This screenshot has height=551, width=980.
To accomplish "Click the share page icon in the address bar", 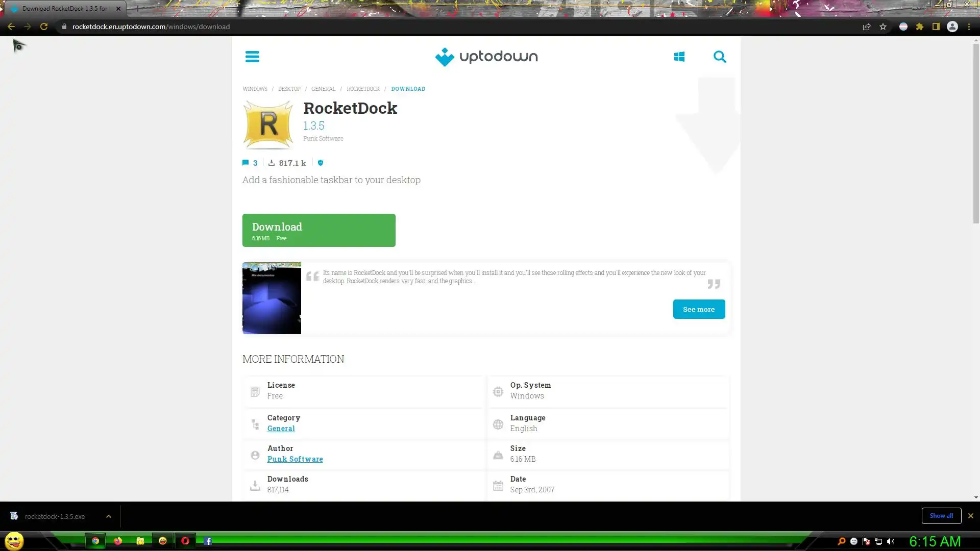I will [866, 27].
